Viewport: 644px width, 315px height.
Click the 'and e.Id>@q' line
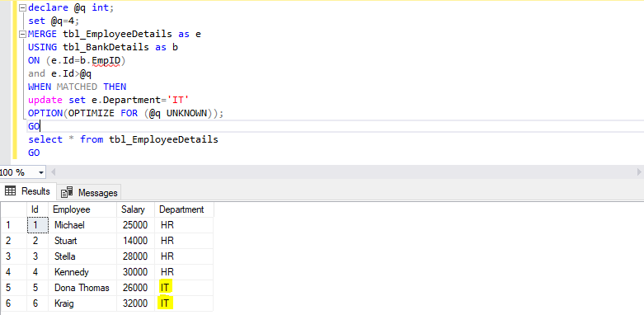[60, 73]
